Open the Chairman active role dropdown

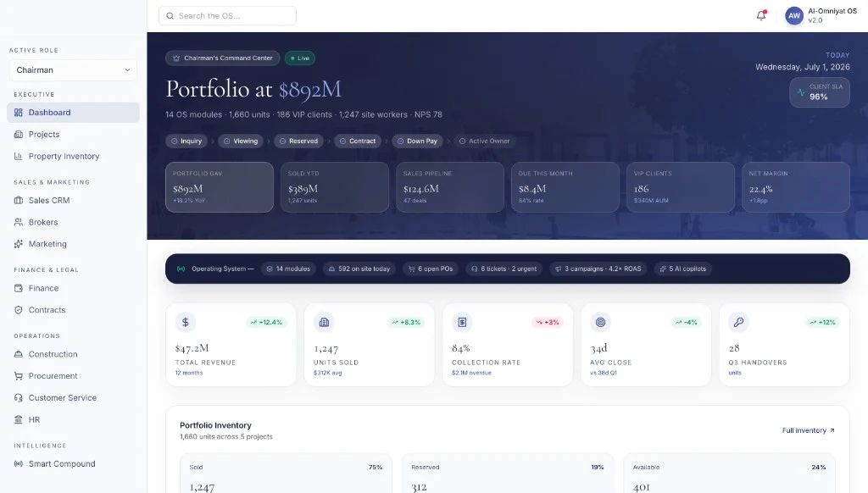(x=73, y=70)
